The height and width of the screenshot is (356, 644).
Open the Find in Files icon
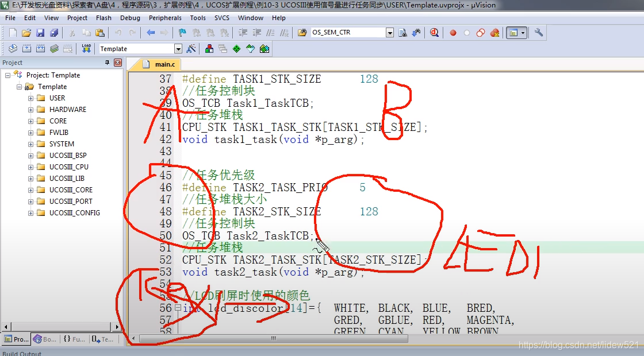click(302, 33)
